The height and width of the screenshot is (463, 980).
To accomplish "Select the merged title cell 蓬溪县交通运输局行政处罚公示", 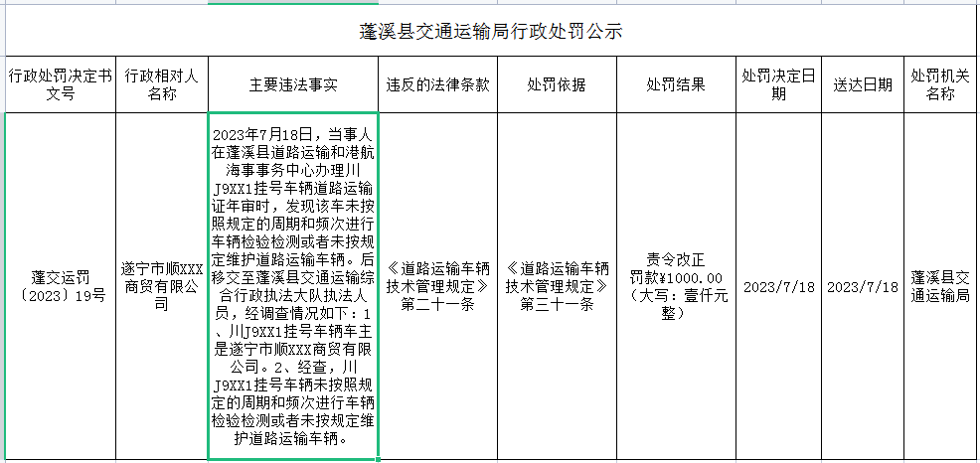I will coord(490,32).
